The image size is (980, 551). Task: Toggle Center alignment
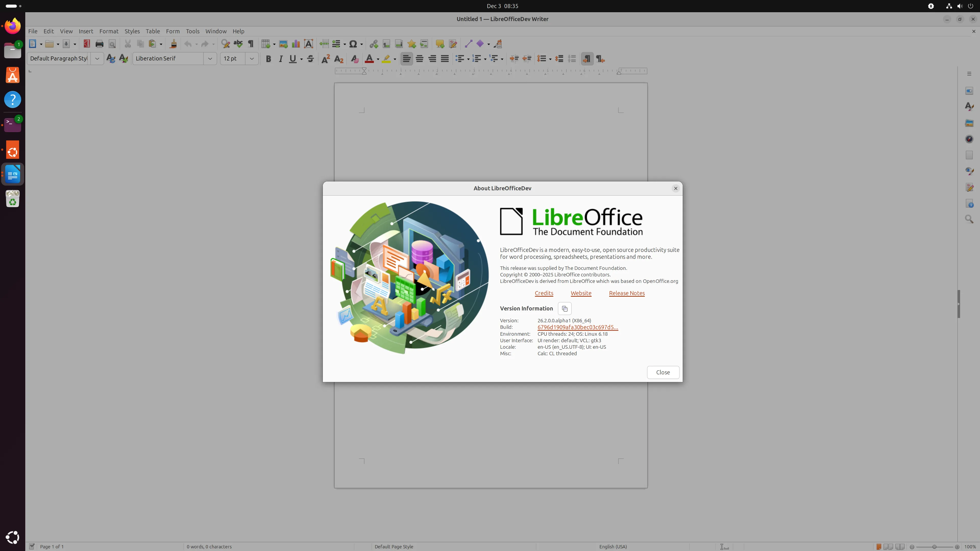coord(419,59)
